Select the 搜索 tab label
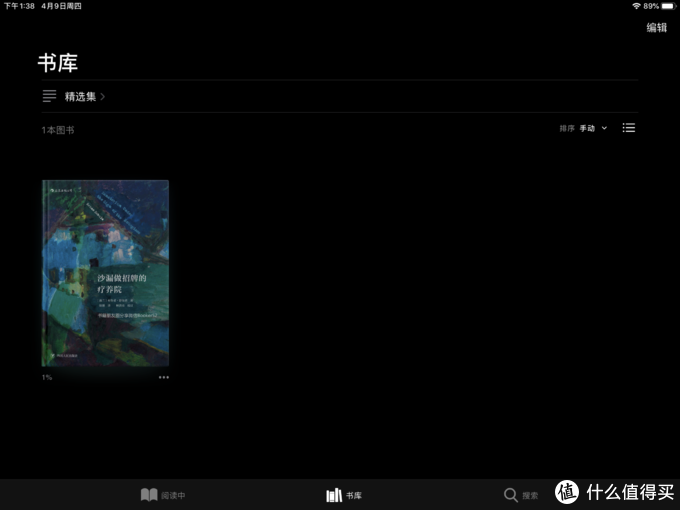The image size is (680, 510). pos(530,495)
